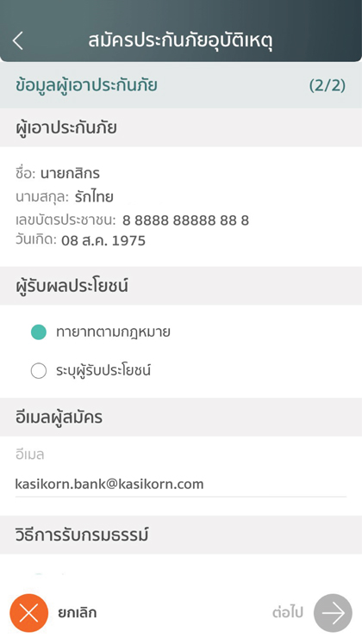Click the ยกเลิก cancel label

78,613
